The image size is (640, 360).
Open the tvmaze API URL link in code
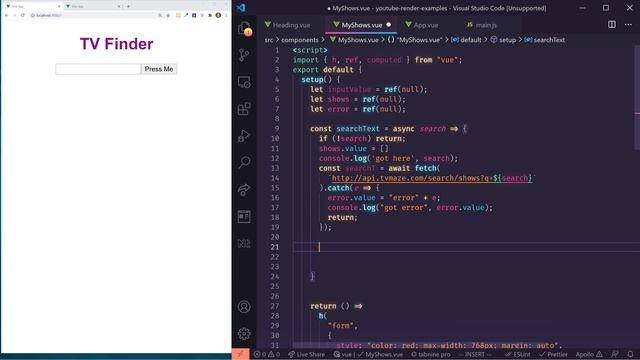(x=432, y=178)
